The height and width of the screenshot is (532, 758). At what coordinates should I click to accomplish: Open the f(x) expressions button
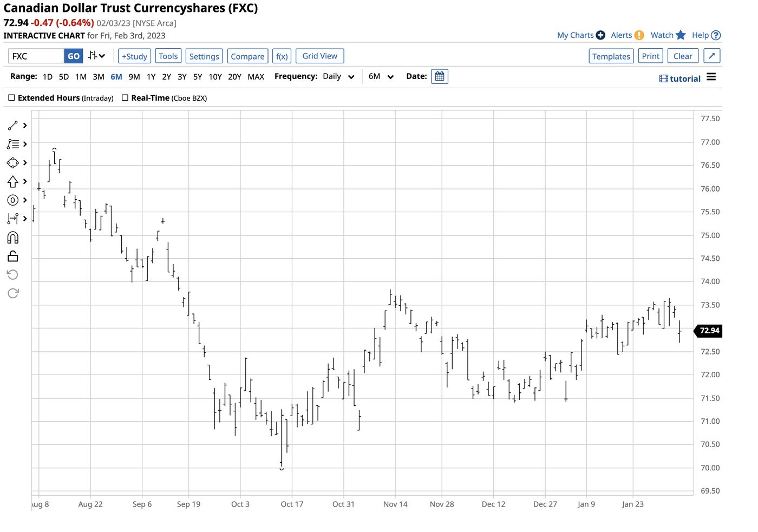coord(282,56)
